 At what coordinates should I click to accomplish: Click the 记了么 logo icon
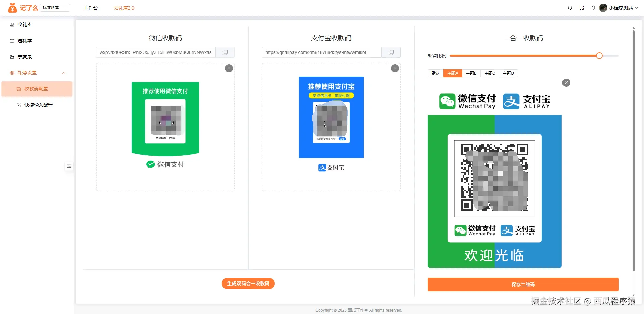coord(12,8)
